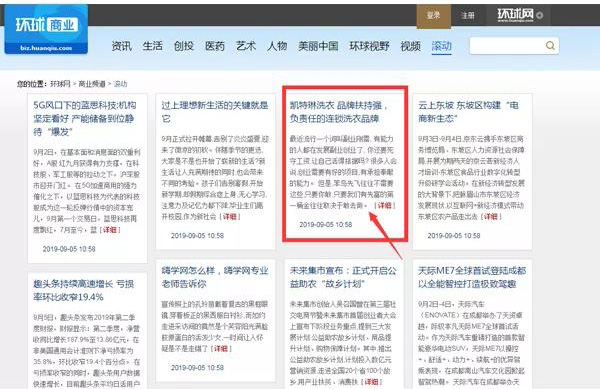Open the 天际ME7全球首试 article title
Screen dimensions: 600x389
472,277
